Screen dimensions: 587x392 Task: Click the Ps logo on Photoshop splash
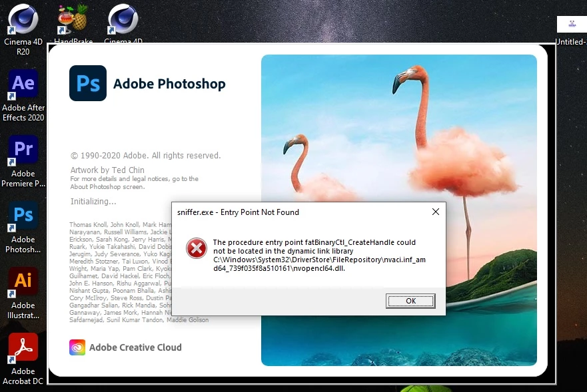point(88,83)
